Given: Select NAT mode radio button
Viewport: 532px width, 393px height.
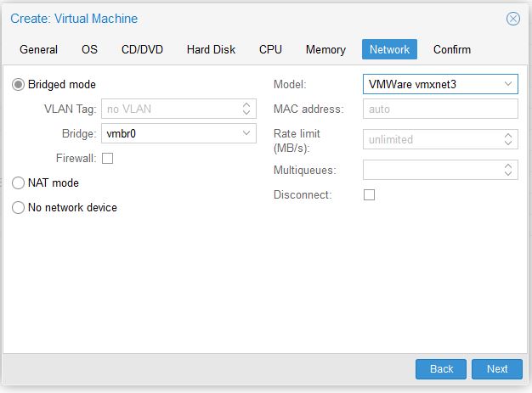Looking at the screenshot, I should pyautogui.click(x=19, y=182).
